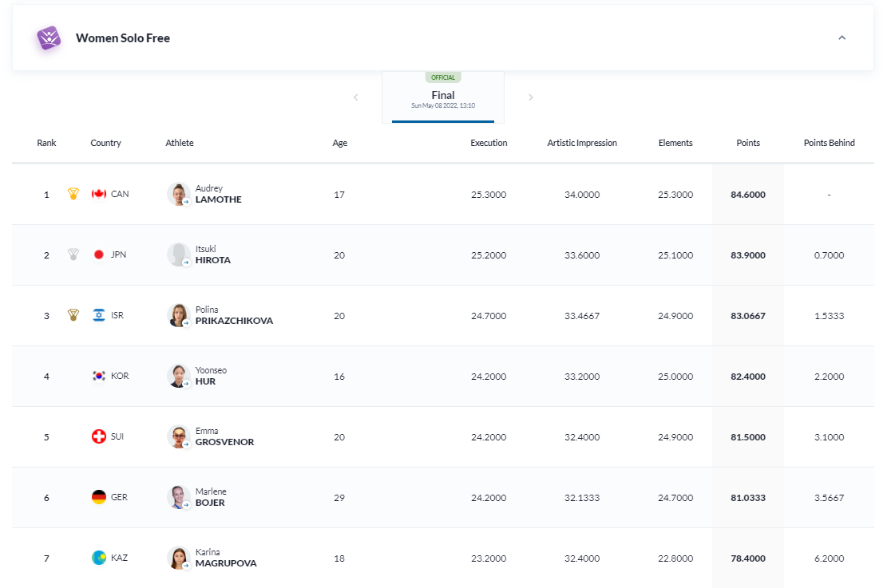Open Audrey Lamothe's athlete profile

tap(218, 195)
